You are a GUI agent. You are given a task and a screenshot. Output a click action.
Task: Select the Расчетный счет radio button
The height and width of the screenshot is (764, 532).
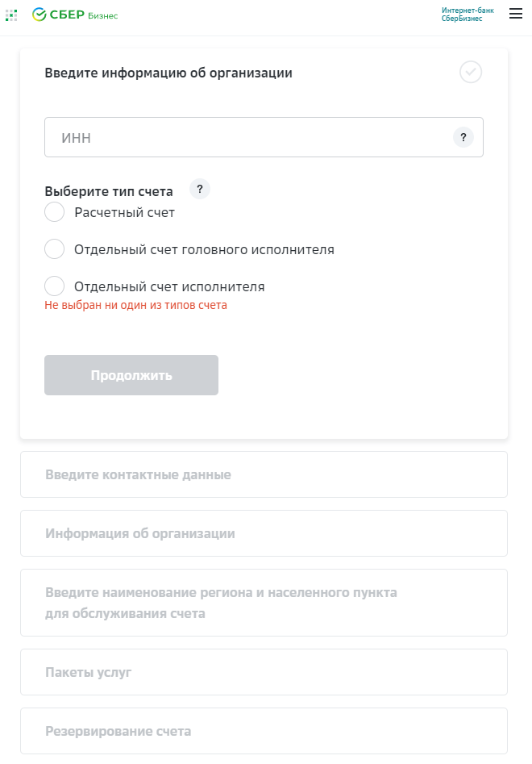pos(54,211)
